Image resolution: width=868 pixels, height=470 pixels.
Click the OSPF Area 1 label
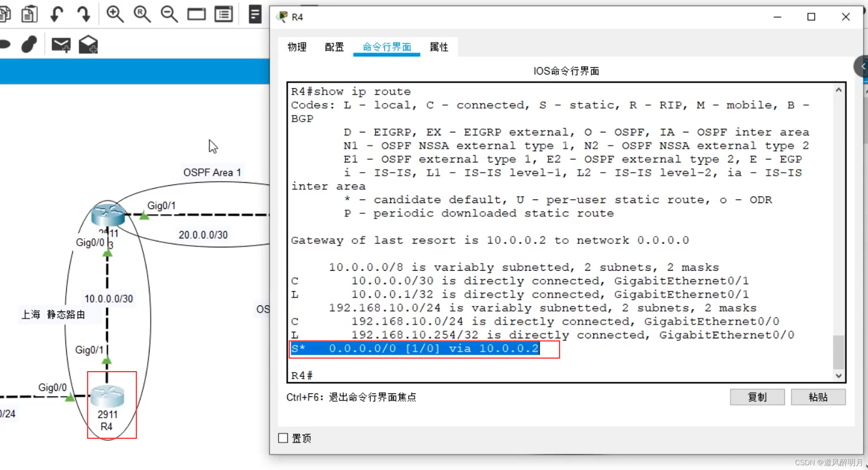pos(212,172)
